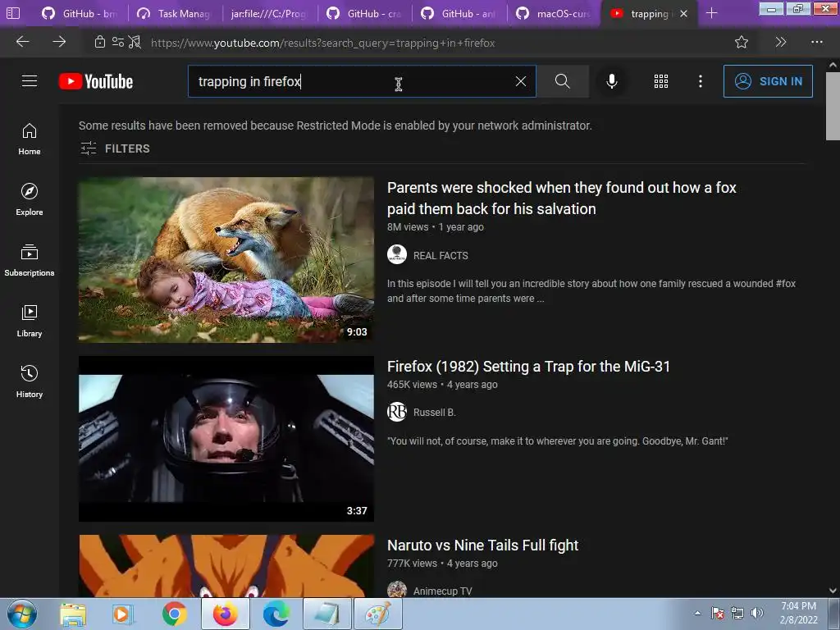Clear the search box with the X icon
Viewport: 840px width, 630px height.
(521, 81)
